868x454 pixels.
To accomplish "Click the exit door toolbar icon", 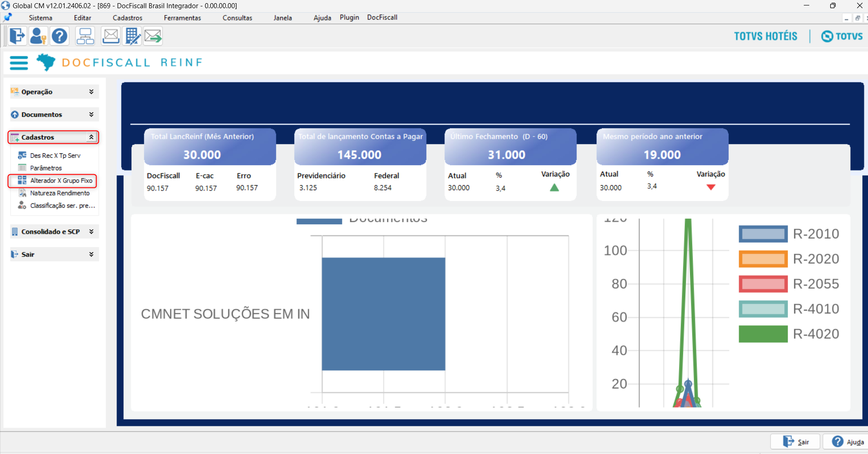I will pos(17,36).
